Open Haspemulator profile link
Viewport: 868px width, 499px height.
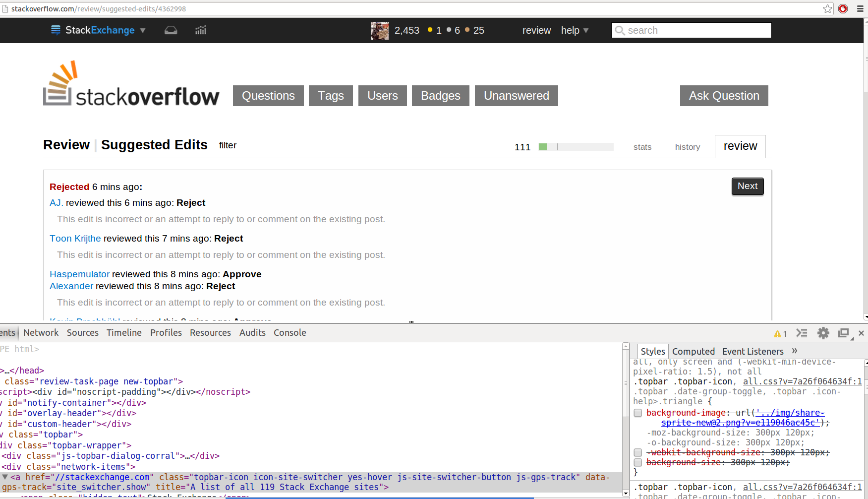[x=79, y=274]
